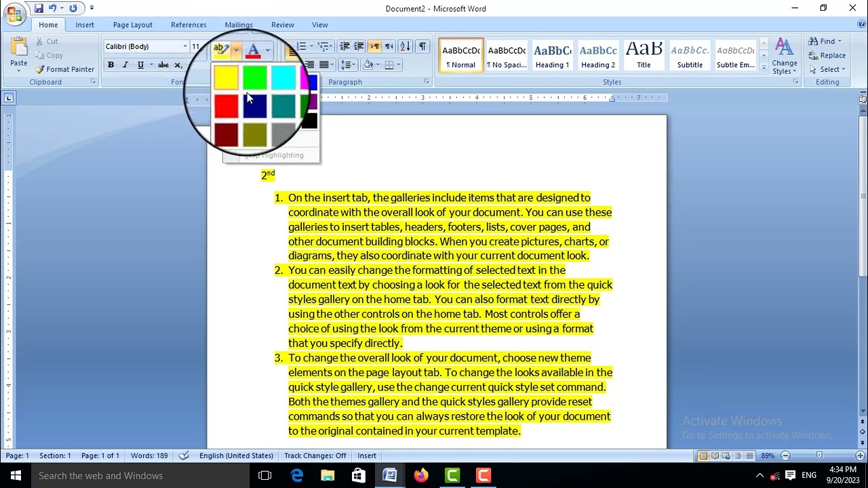Sort the selected paragraphs
The width and height of the screenshot is (868, 488).
pyautogui.click(x=405, y=46)
